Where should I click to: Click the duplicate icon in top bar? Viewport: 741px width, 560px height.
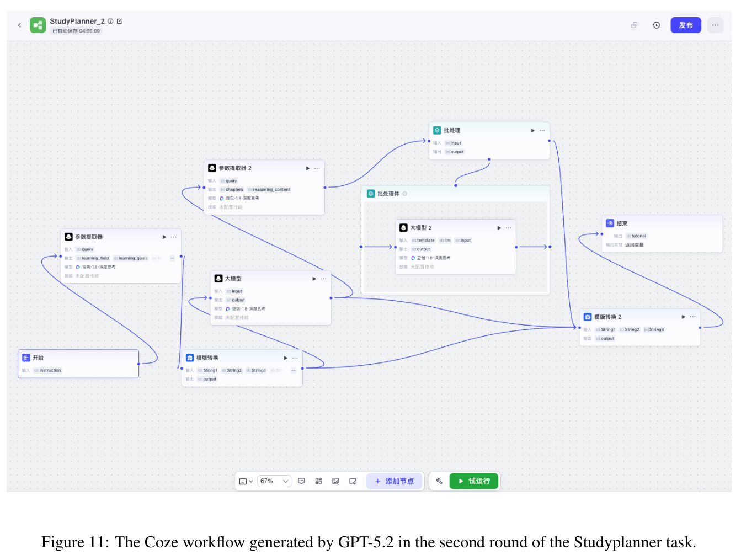pyautogui.click(x=635, y=25)
